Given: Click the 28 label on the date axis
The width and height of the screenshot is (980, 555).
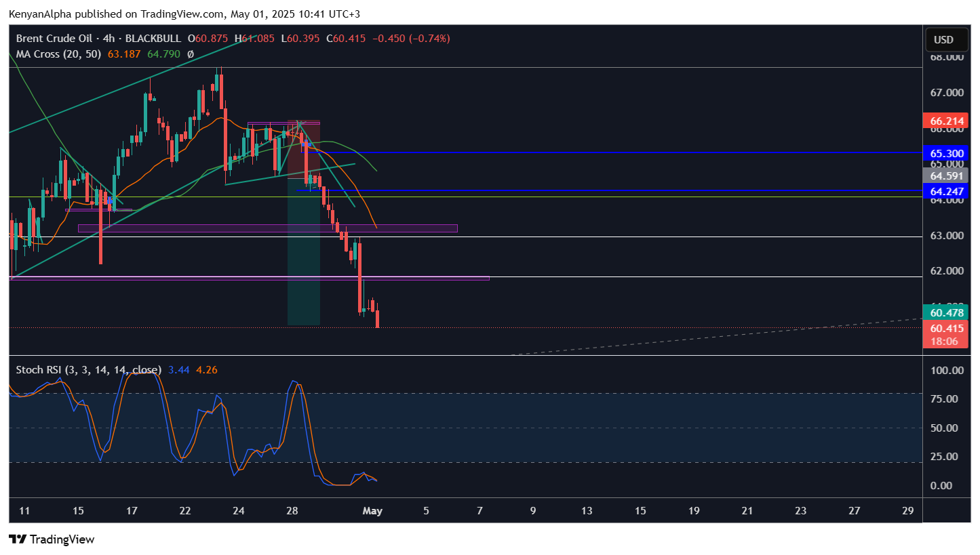Looking at the screenshot, I should (292, 511).
